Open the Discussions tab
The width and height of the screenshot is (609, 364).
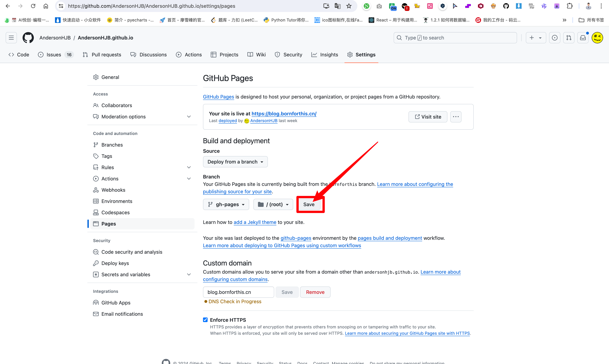click(148, 55)
